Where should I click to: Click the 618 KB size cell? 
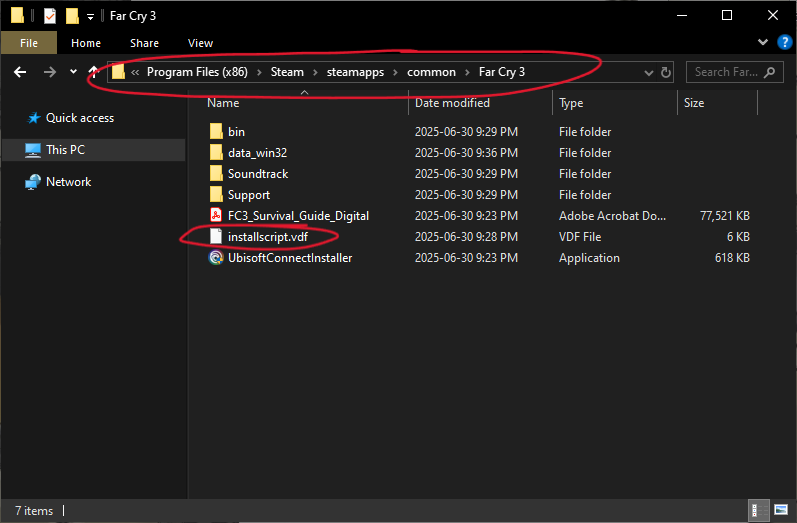tap(732, 258)
